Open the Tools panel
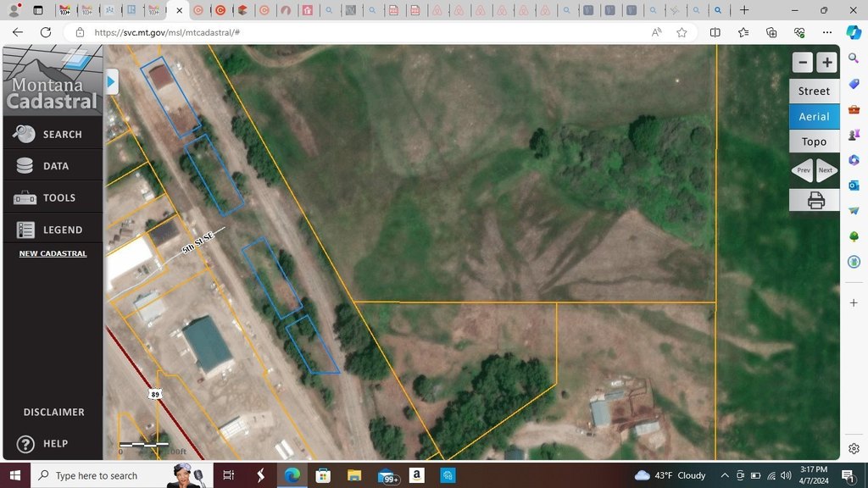Viewport: 868px width, 488px height. pyautogui.click(x=52, y=198)
